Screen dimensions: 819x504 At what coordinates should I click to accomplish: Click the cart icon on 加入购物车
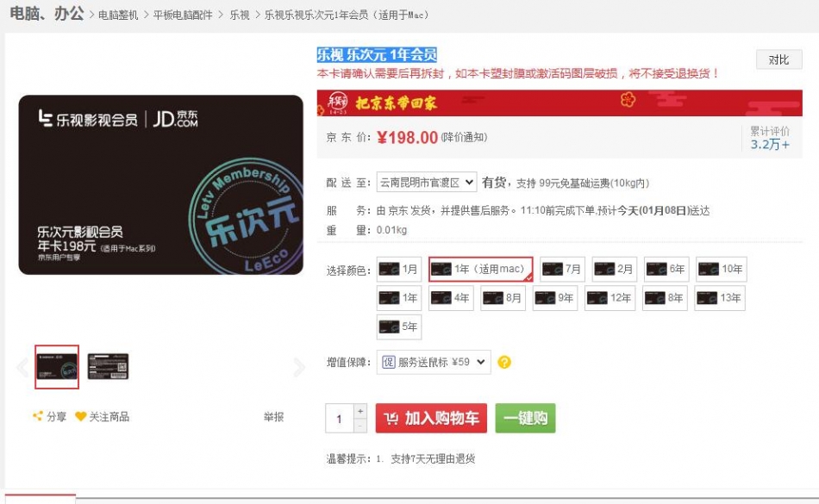(x=391, y=419)
